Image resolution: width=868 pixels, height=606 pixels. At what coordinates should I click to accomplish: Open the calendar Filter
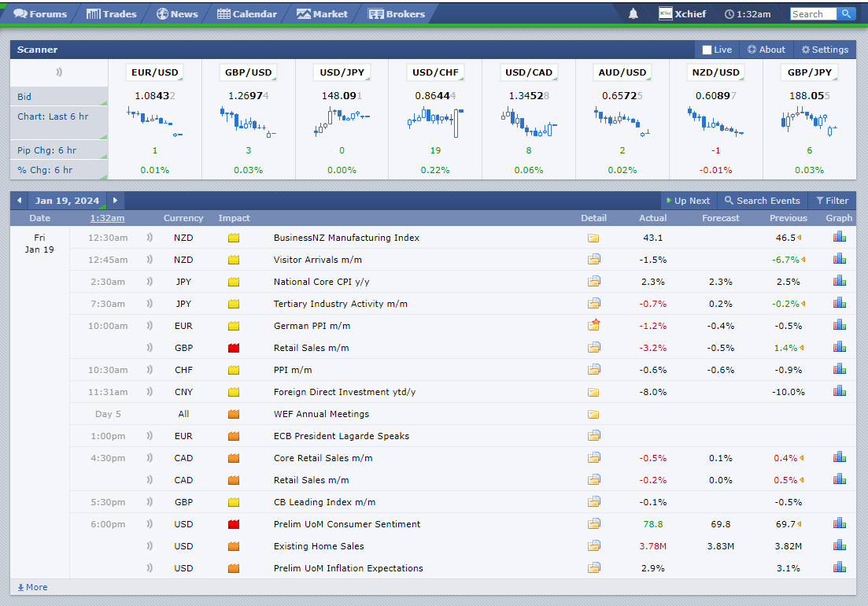832,201
